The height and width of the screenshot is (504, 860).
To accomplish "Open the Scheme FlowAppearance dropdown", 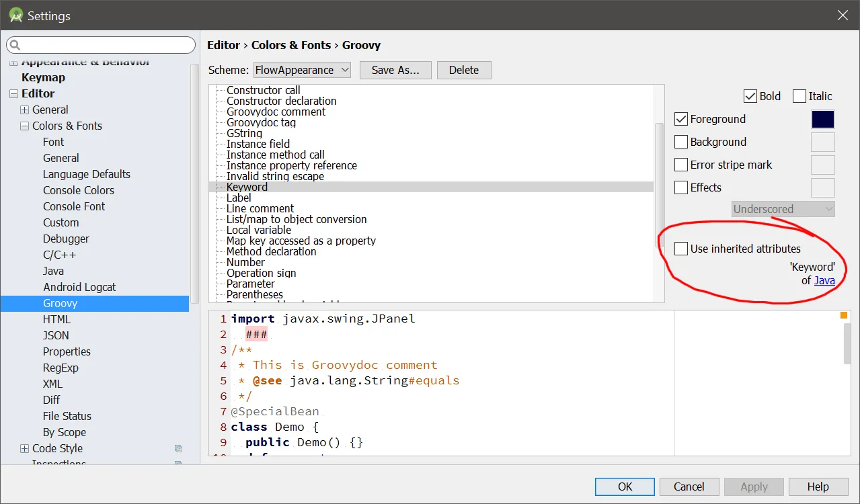I will click(x=302, y=70).
